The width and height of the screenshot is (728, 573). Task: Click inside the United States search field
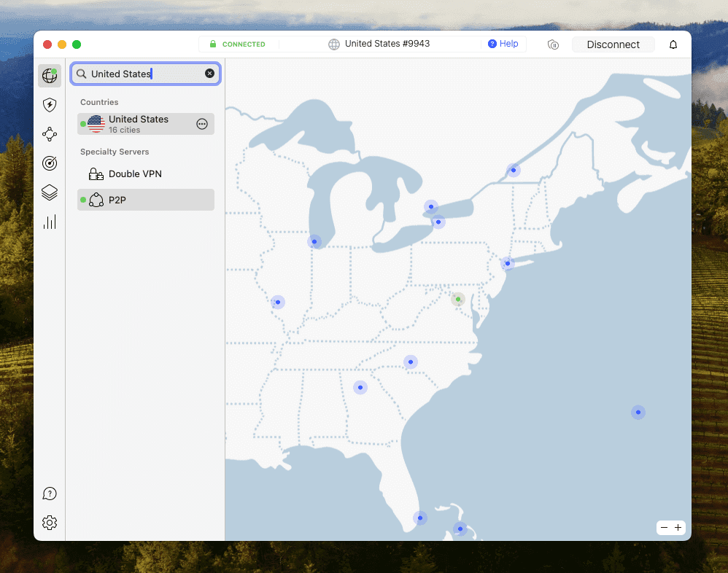coord(146,74)
